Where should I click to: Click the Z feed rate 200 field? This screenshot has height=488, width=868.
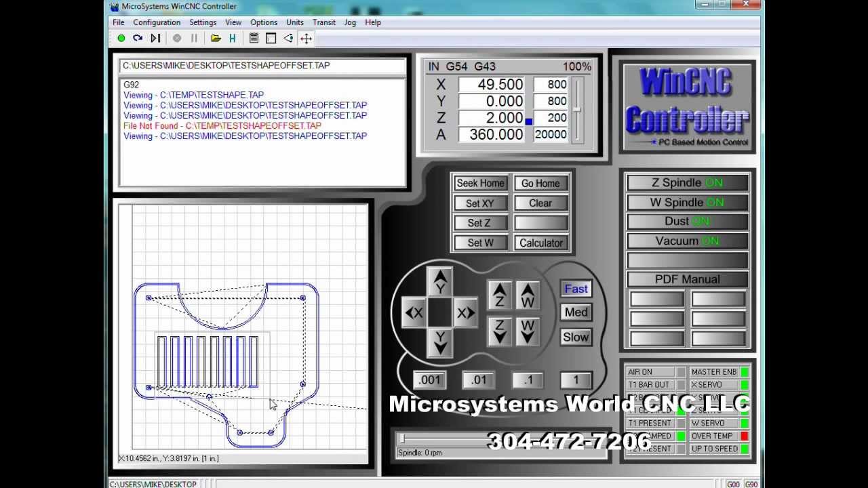point(551,118)
